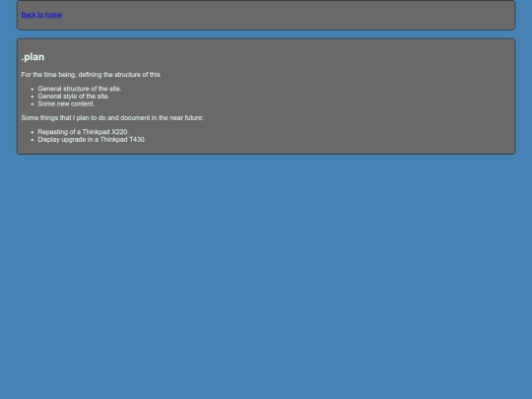Screen dimensions: 532x399
Task: Click the paragraph "Some things that I plan to do and document in the near future:"
Action: pos(112,118)
